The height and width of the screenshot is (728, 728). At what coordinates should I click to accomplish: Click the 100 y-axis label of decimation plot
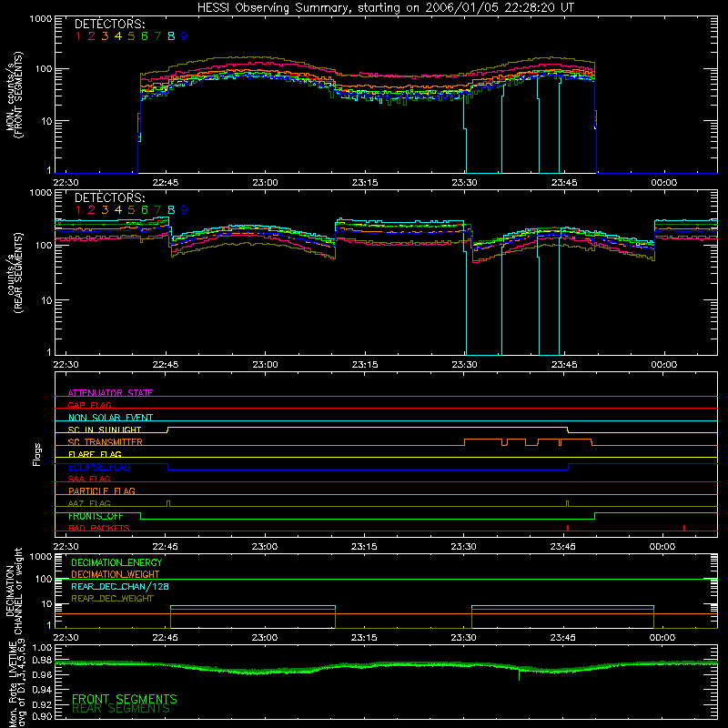(x=44, y=580)
